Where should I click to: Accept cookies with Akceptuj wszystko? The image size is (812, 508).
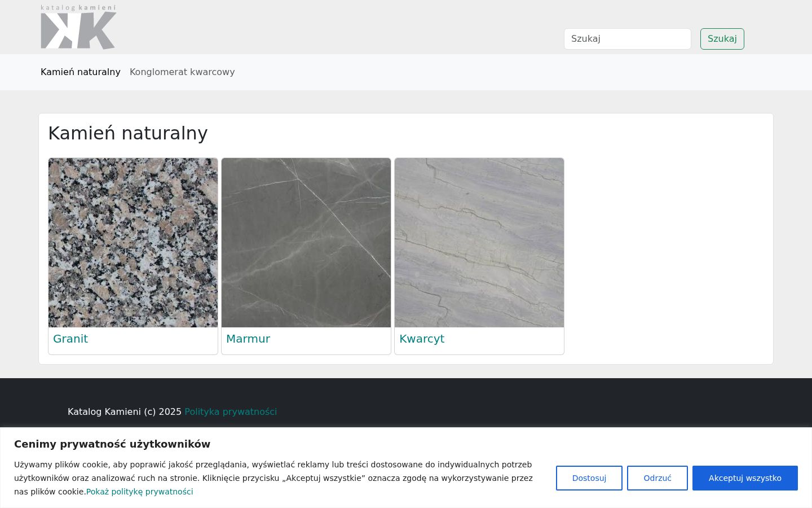(x=745, y=478)
